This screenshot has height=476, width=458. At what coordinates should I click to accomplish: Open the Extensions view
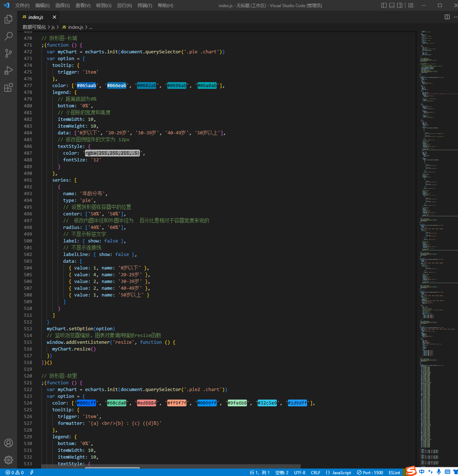(9, 87)
